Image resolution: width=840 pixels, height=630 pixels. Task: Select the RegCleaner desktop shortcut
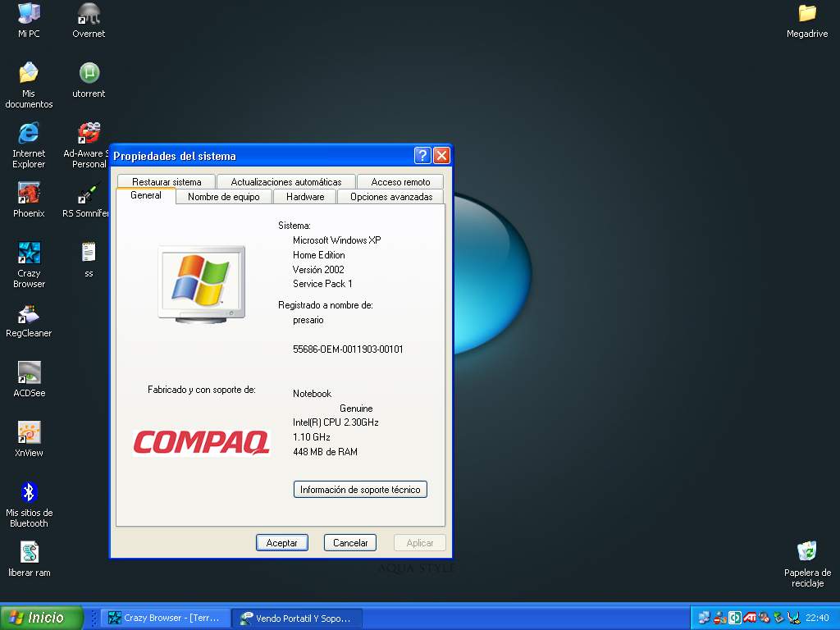tap(29, 321)
